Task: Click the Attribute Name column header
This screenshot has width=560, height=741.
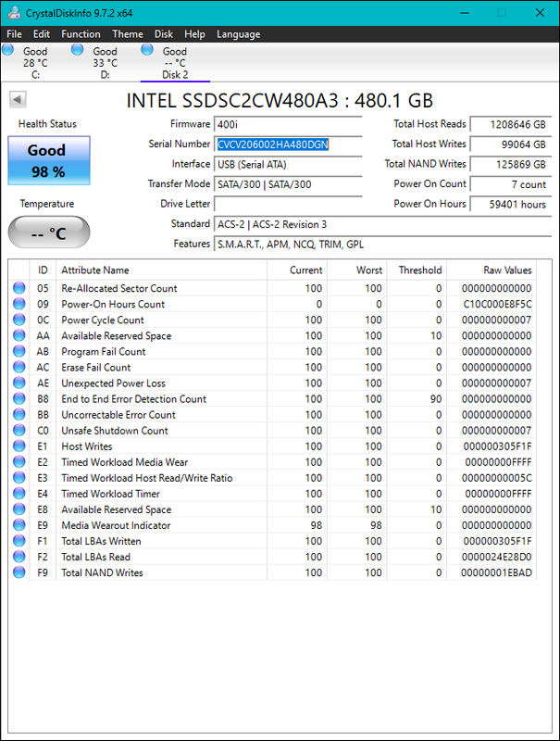Action: pyautogui.click(x=161, y=270)
